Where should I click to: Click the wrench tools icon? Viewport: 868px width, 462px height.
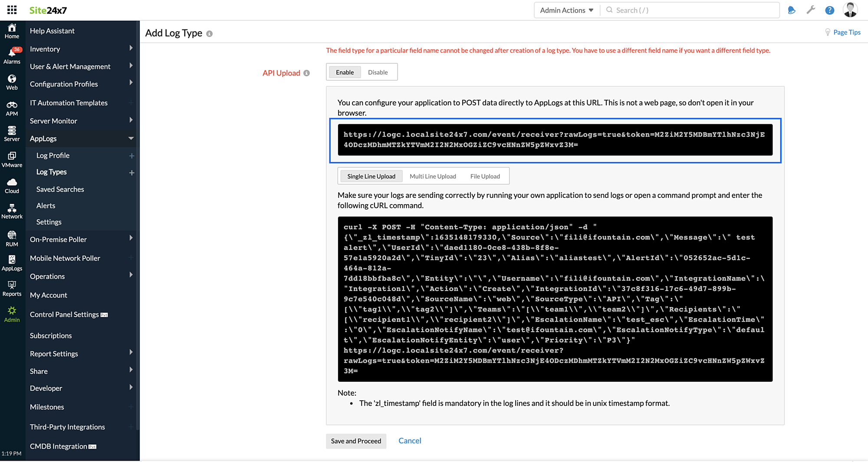[810, 10]
